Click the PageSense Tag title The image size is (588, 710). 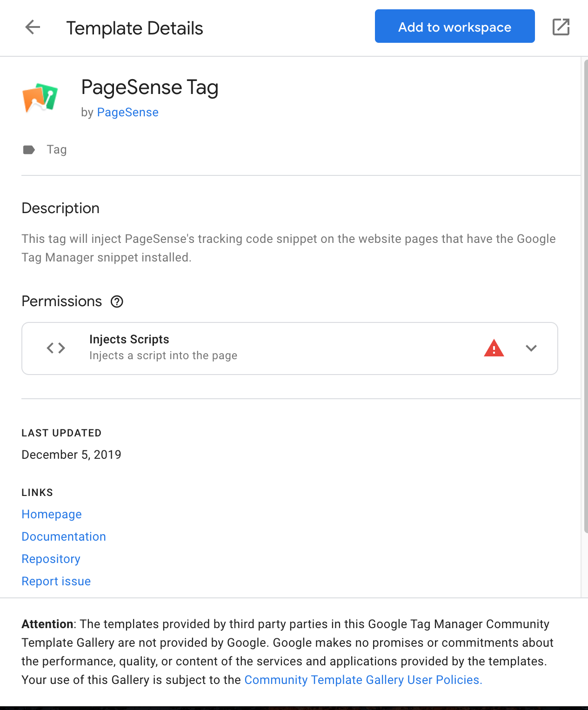150,87
